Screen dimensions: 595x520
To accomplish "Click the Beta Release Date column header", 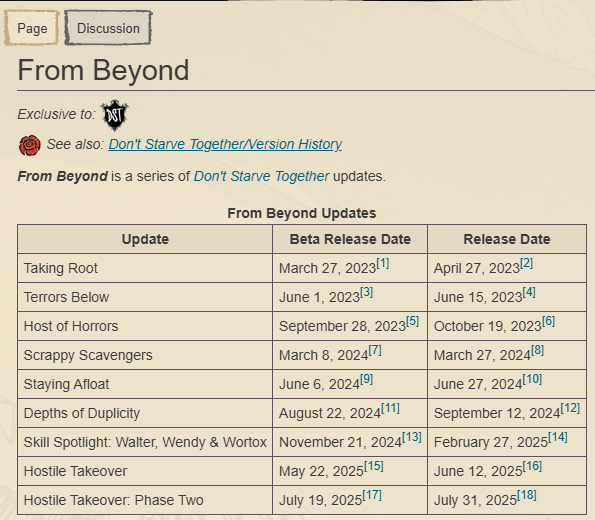I will (350, 239).
